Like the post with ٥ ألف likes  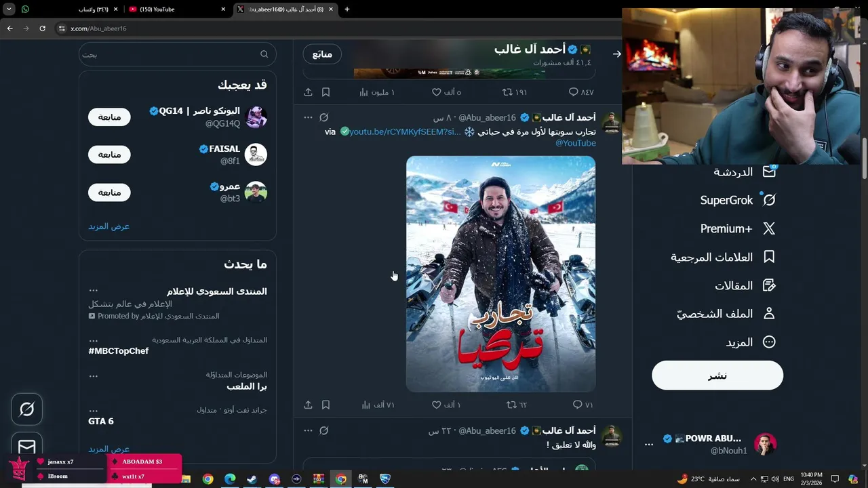point(437,92)
